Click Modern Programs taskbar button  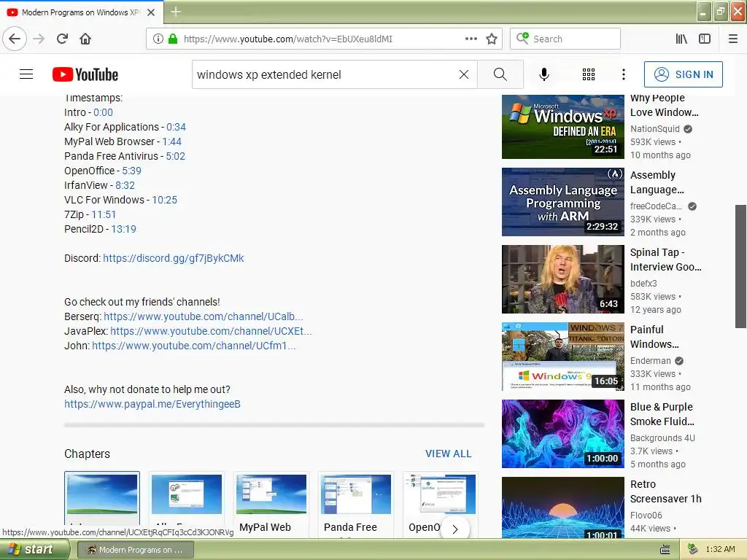point(135,550)
